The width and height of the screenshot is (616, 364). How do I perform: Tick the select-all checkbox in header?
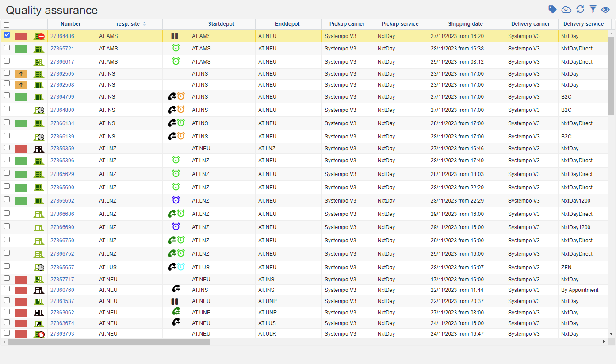7,25
